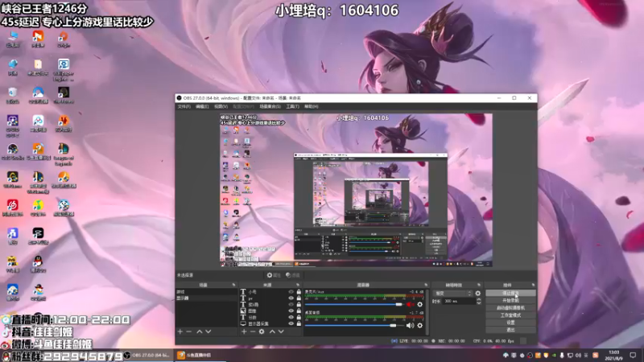Screen dimensions: 644x362
Task: Open gear settings for 麦克风/Aux channel
Action: coord(419,305)
